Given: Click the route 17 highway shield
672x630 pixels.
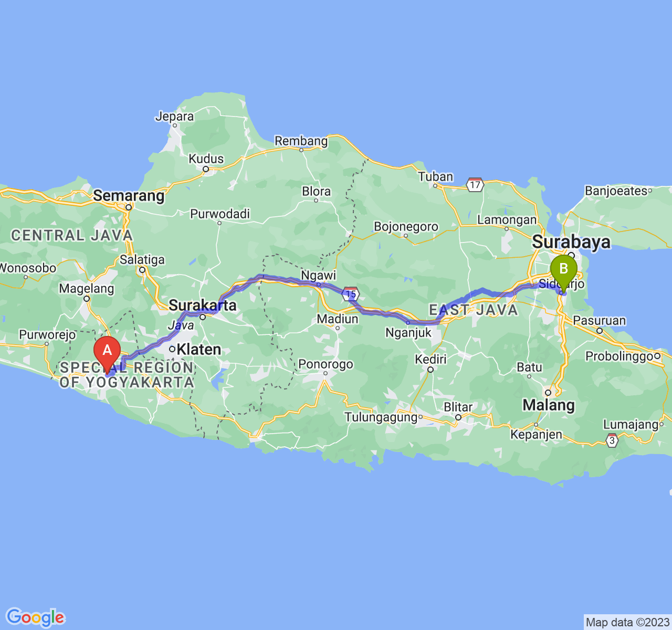Looking at the screenshot, I should (475, 184).
